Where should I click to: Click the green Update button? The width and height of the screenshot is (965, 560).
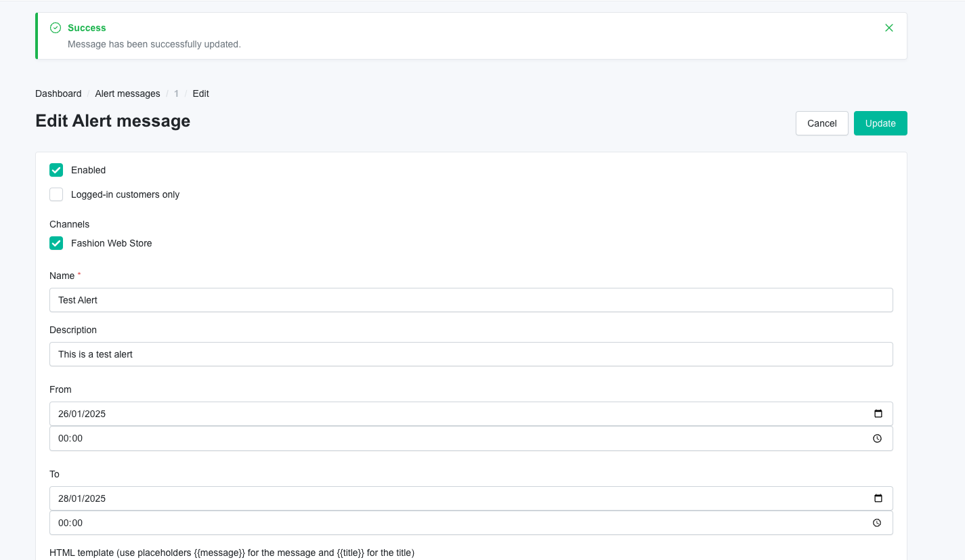(x=880, y=123)
